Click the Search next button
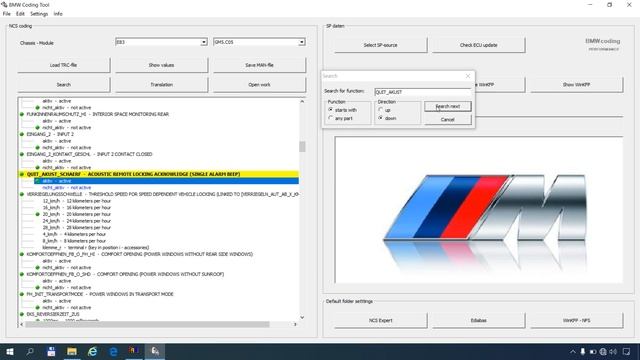The height and width of the screenshot is (360, 640). coord(448,106)
